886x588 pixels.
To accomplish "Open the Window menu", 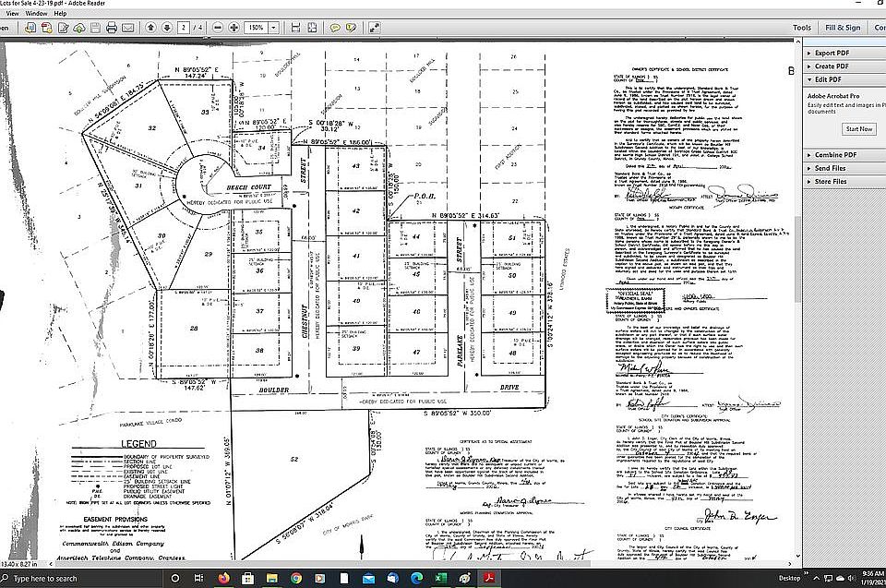I will pos(36,13).
